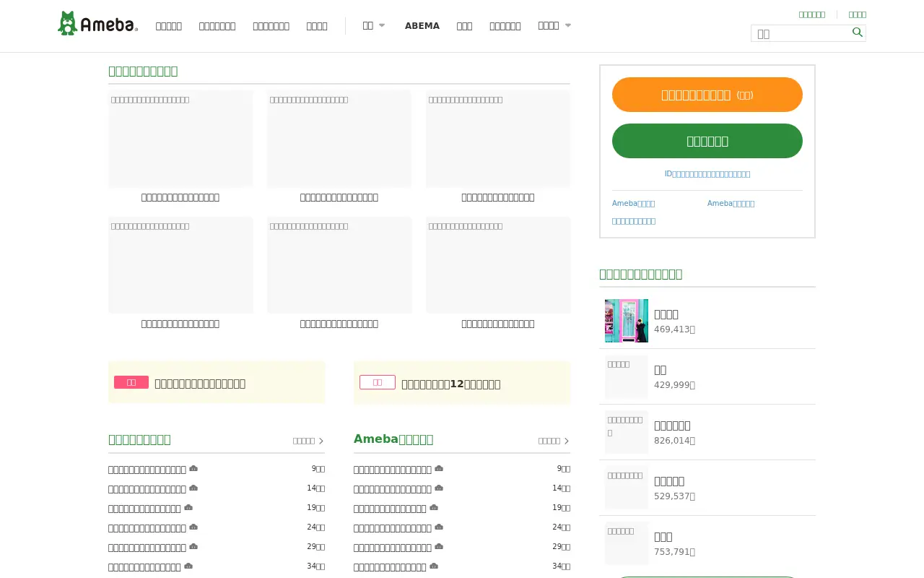Camera icon in left list's 29 row

click(x=193, y=547)
